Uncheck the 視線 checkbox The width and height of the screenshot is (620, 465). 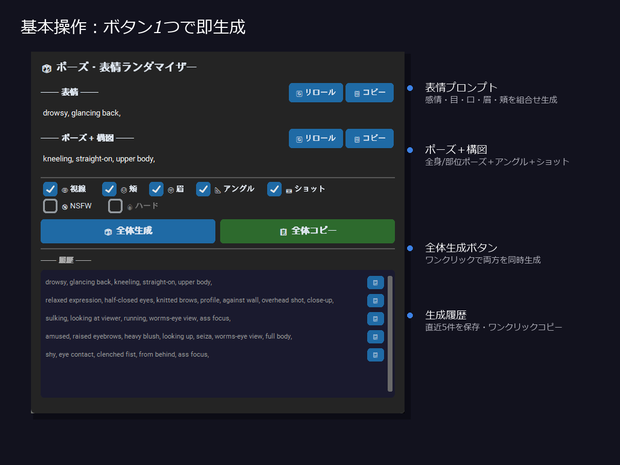pyautogui.click(x=50, y=189)
